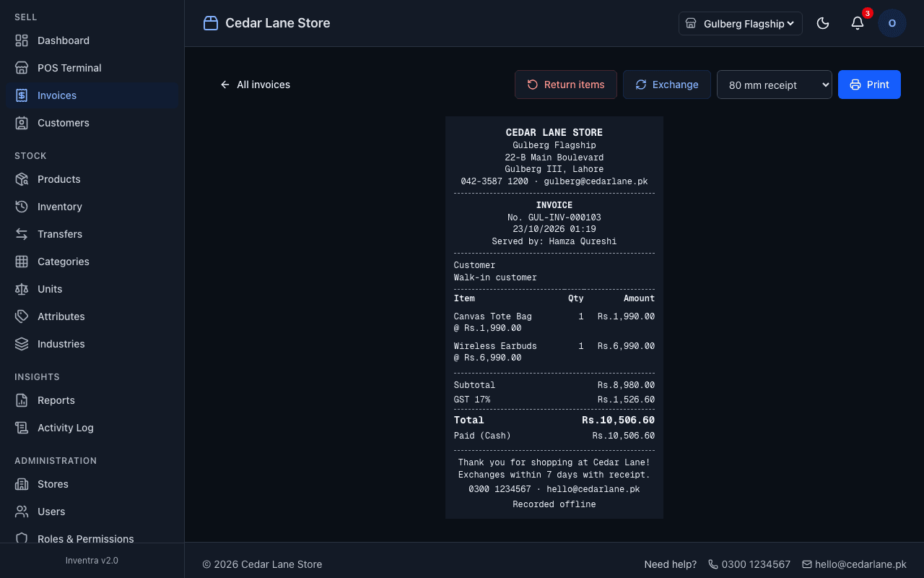Click the Units scale icon

(x=22, y=289)
